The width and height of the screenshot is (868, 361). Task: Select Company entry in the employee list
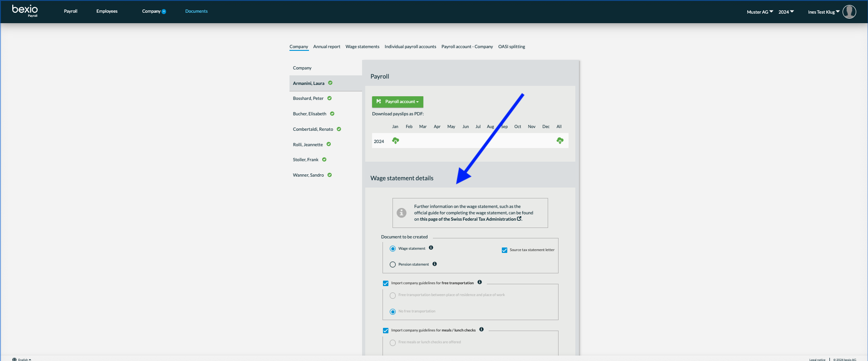tap(302, 68)
